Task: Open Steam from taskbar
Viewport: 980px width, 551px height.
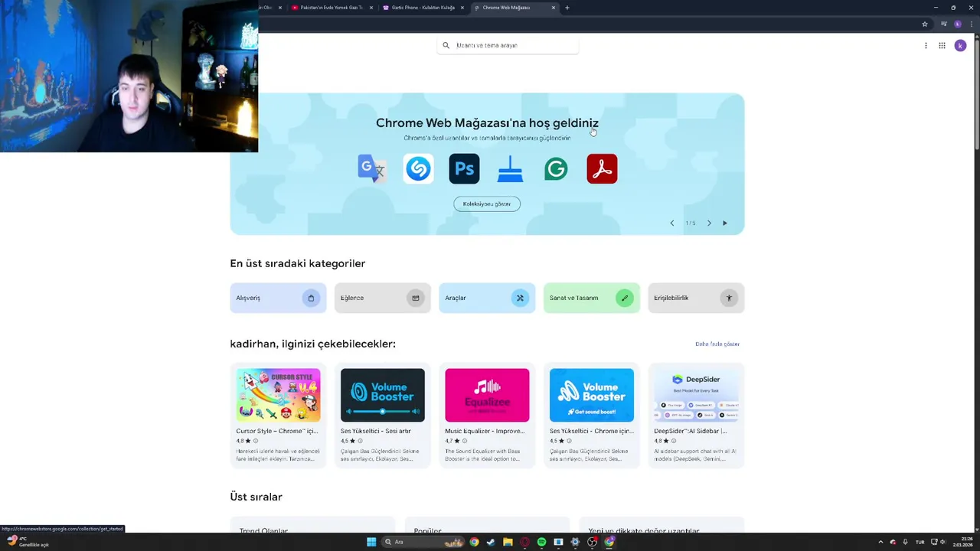Action: (x=491, y=542)
